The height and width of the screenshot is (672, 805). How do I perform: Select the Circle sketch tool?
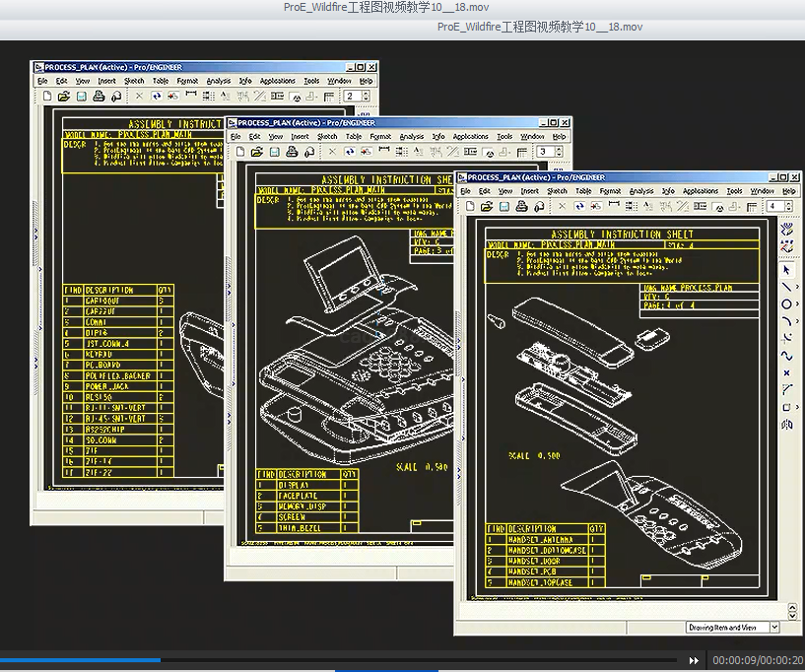pyautogui.click(x=785, y=304)
